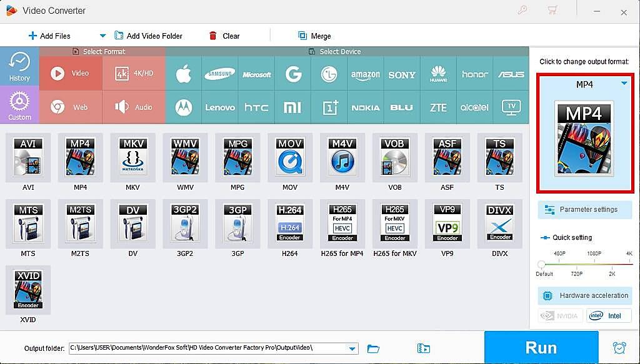Open the Samsung device category

[x=219, y=74]
